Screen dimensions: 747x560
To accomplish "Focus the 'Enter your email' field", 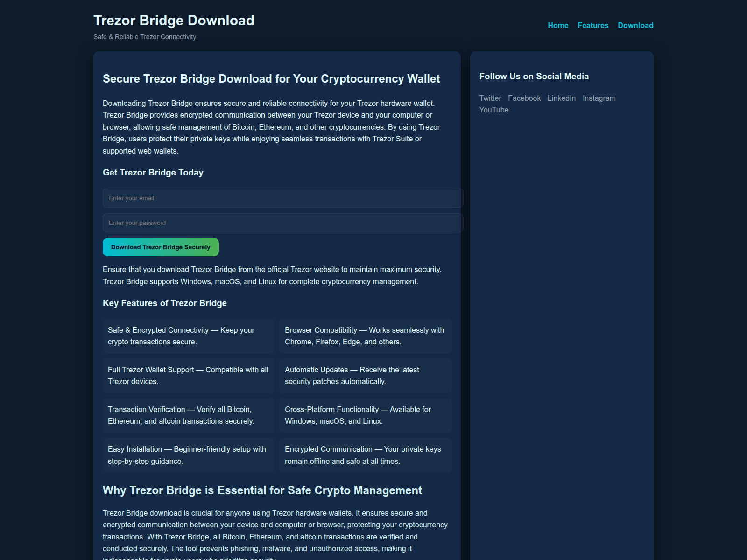I will click(x=282, y=198).
